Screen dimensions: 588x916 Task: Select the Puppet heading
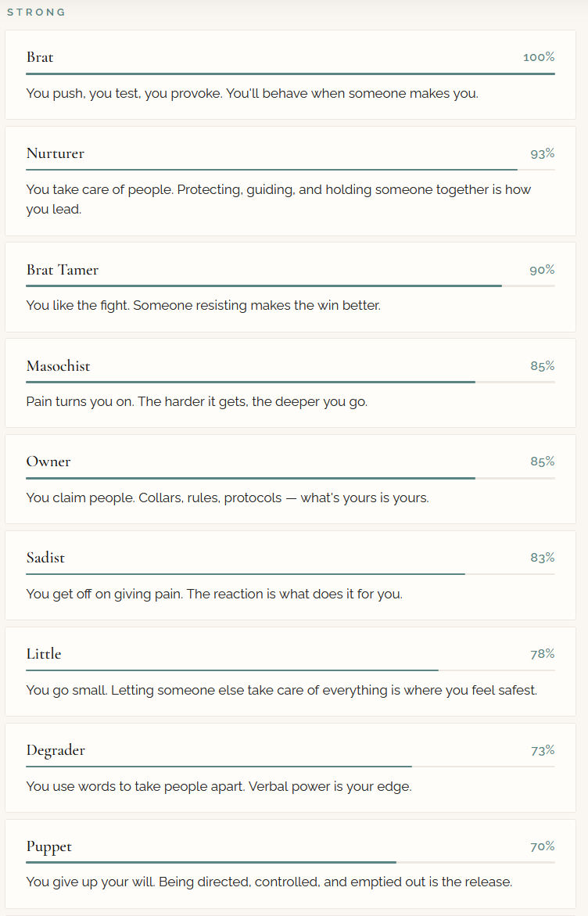pyautogui.click(x=49, y=846)
